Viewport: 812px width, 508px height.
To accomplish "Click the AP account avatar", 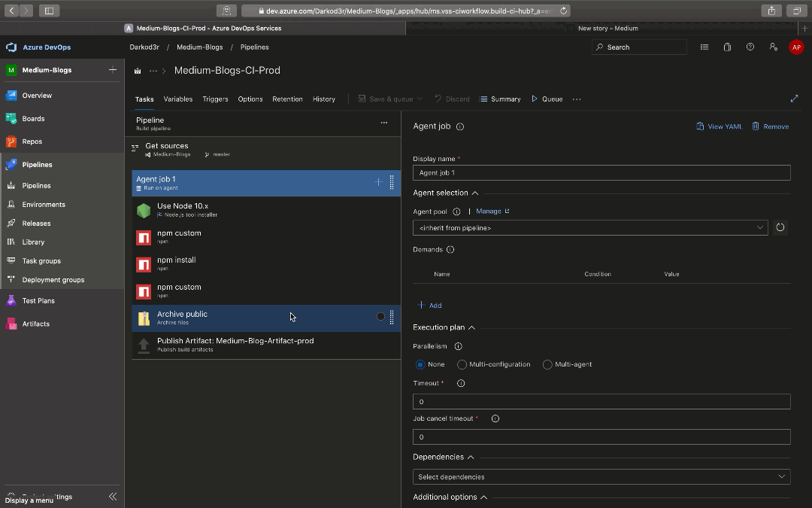I will coord(796,47).
